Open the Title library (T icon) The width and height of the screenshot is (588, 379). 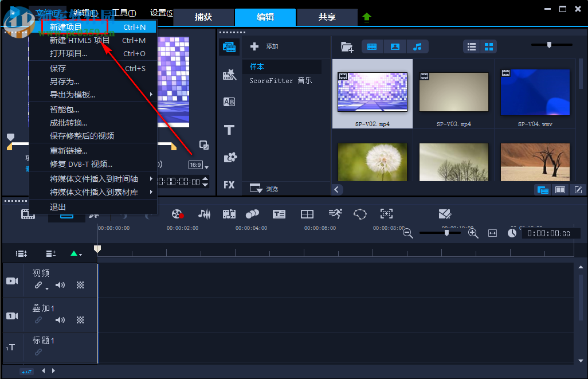pos(229,130)
